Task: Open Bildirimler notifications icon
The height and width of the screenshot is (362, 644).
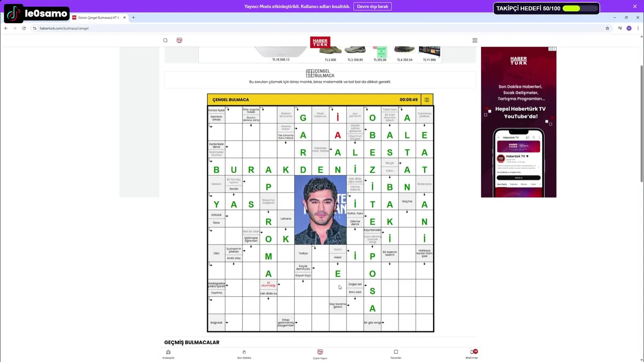Action: [x=472, y=354]
